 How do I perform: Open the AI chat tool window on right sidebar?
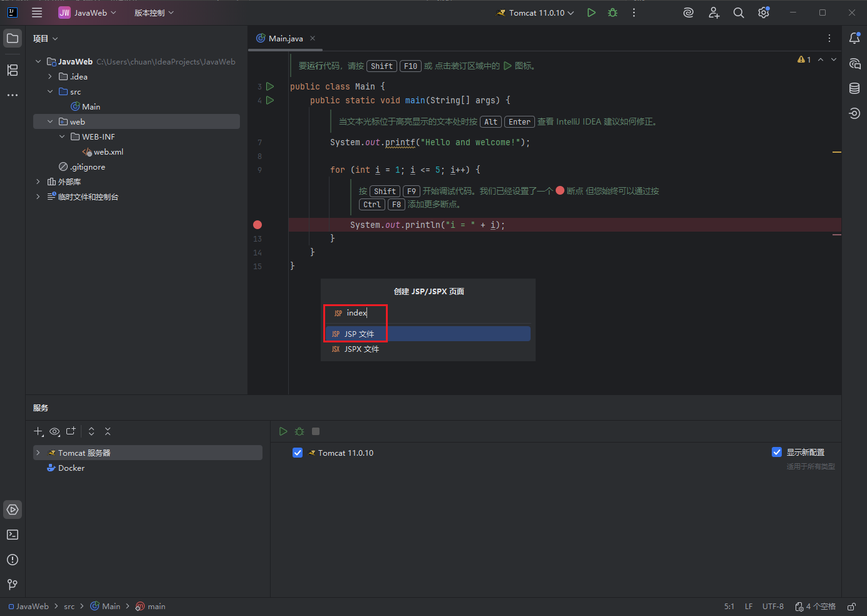click(854, 63)
